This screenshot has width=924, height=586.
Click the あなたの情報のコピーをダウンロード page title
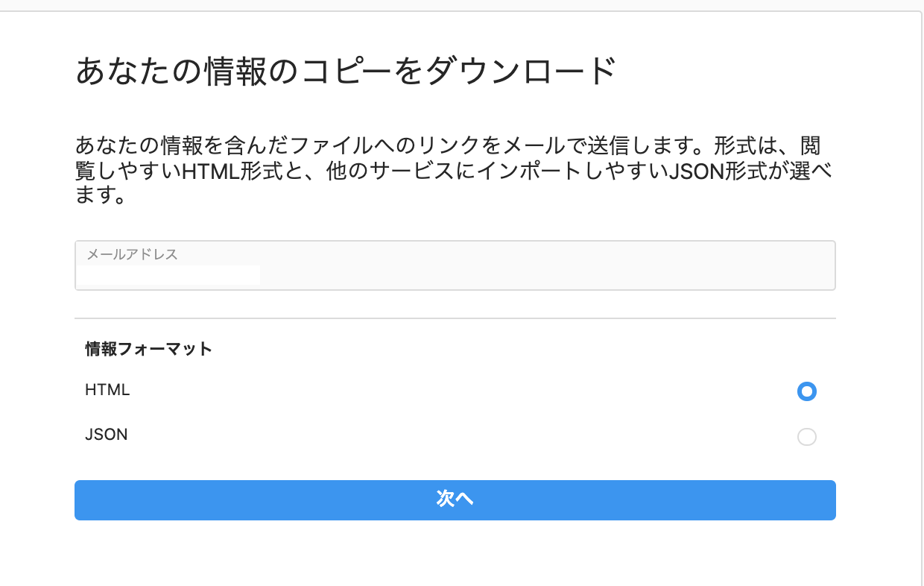pyautogui.click(x=346, y=72)
